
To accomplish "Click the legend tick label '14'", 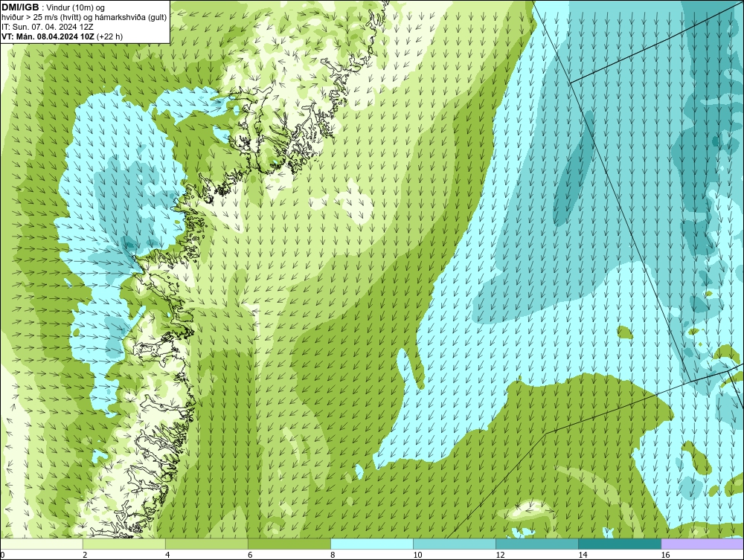I will tap(583, 555).
